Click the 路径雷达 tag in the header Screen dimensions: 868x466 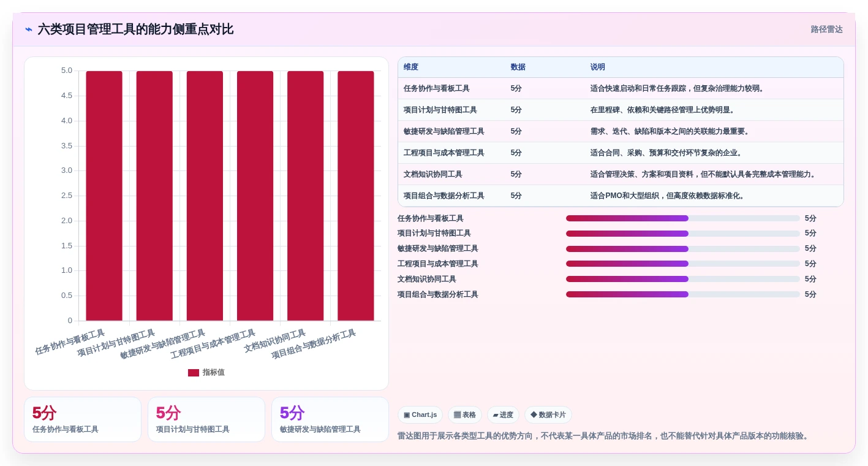click(826, 29)
